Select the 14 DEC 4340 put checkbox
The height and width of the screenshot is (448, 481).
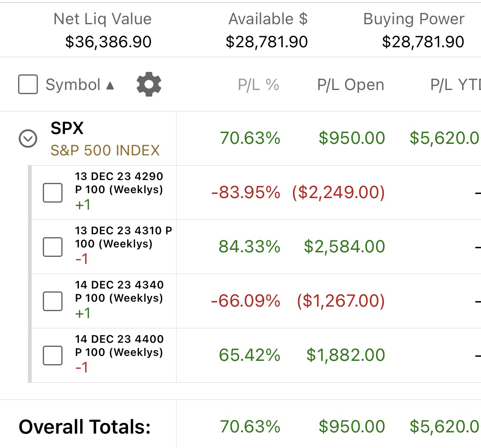[x=52, y=301]
